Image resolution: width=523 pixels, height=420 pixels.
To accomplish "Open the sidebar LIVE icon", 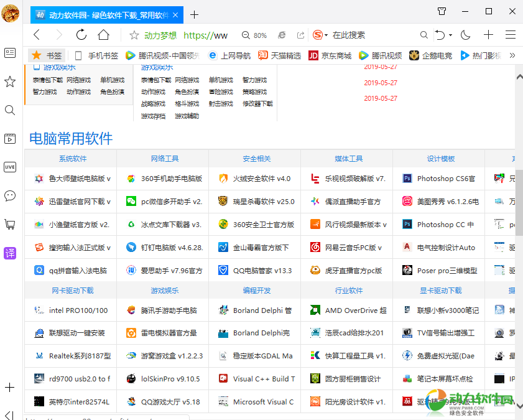I will (x=10, y=167).
